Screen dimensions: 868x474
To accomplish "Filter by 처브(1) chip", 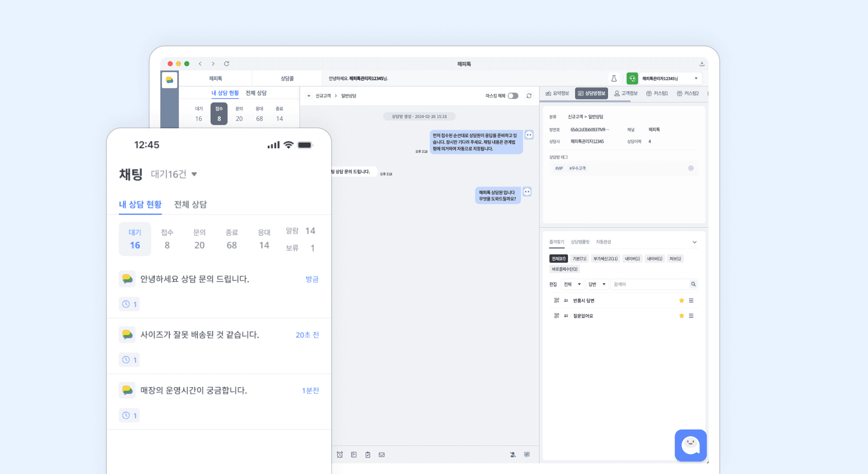I will [x=675, y=258].
